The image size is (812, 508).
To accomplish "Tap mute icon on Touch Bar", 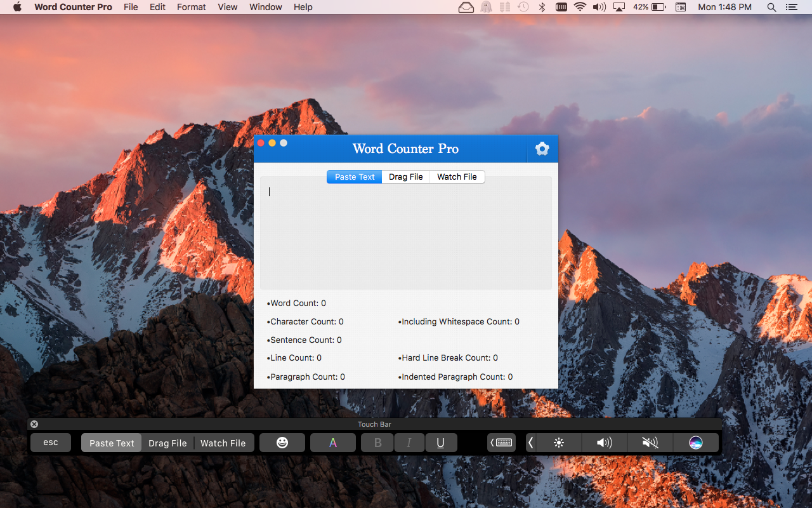I will point(650,443).
